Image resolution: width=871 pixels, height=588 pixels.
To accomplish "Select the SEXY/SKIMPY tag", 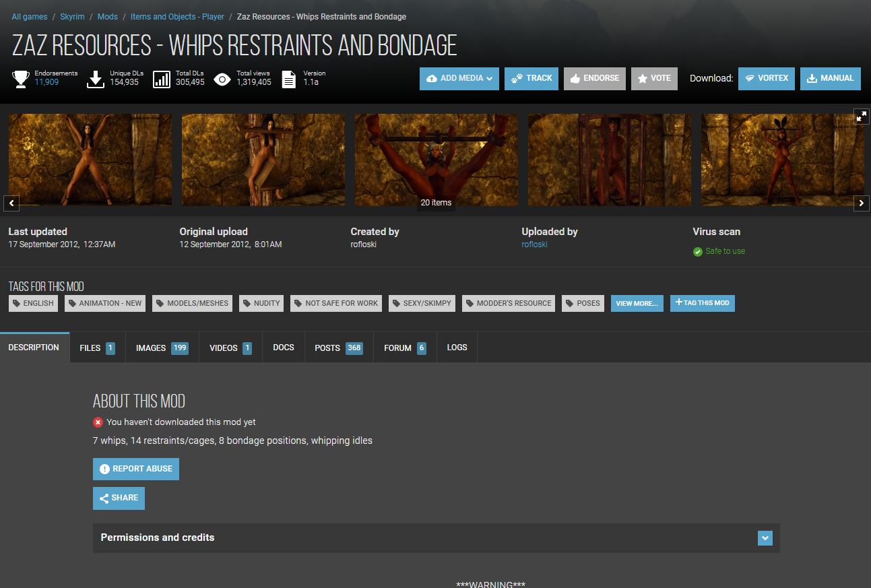I will (x=422, y=304).
